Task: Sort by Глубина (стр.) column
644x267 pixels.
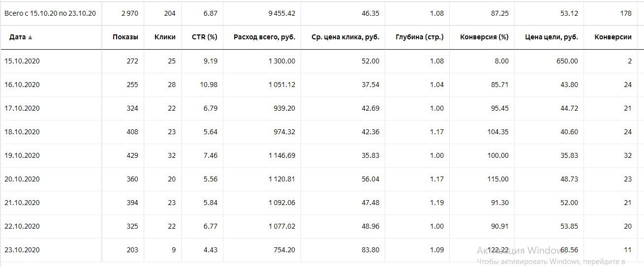Action: point(419,37)
